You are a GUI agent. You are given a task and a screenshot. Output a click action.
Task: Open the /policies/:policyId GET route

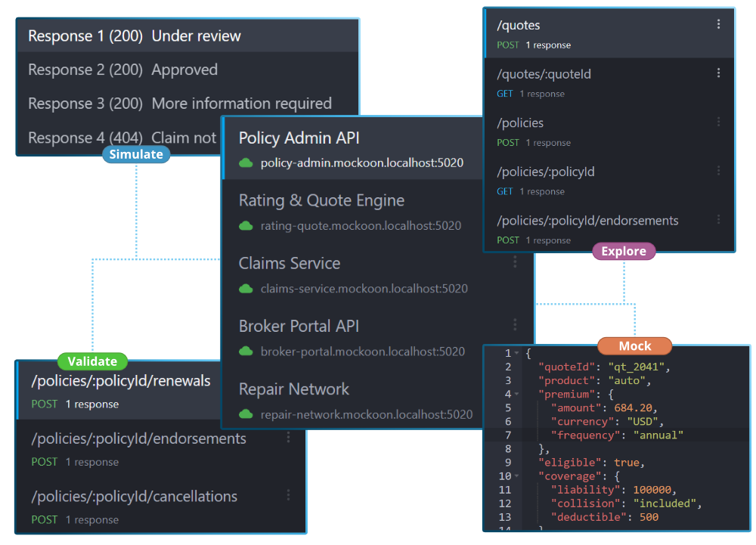pos(609,180)
